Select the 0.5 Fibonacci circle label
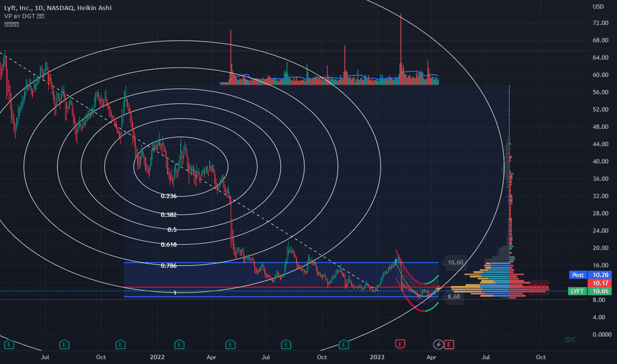Viewport: 617px width, 364px height. (x=172, y=230)
